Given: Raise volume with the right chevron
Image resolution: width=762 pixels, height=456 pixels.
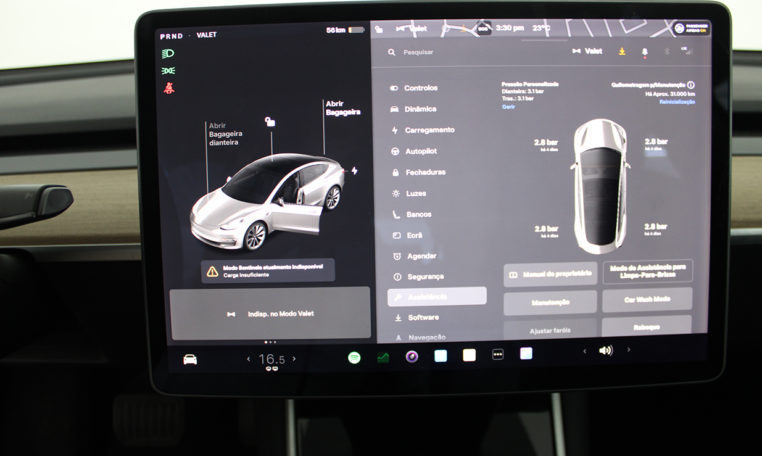Looking at the screenshot, I should click(628, 350).
